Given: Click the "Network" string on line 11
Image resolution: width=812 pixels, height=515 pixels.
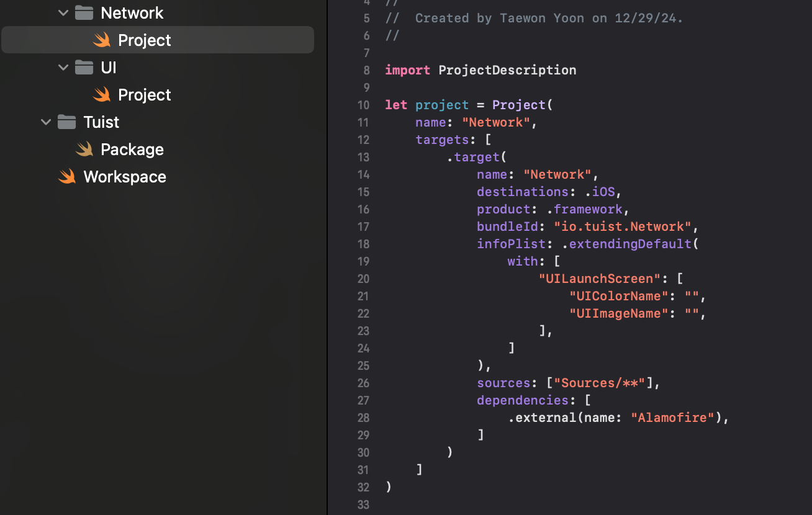Looking at the screenshot, I should tap(496, 122).
